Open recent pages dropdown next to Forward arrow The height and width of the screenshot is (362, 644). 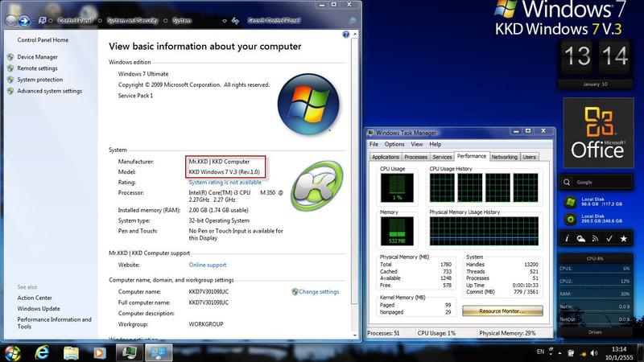pyautogui.click(x=33, y=21)
